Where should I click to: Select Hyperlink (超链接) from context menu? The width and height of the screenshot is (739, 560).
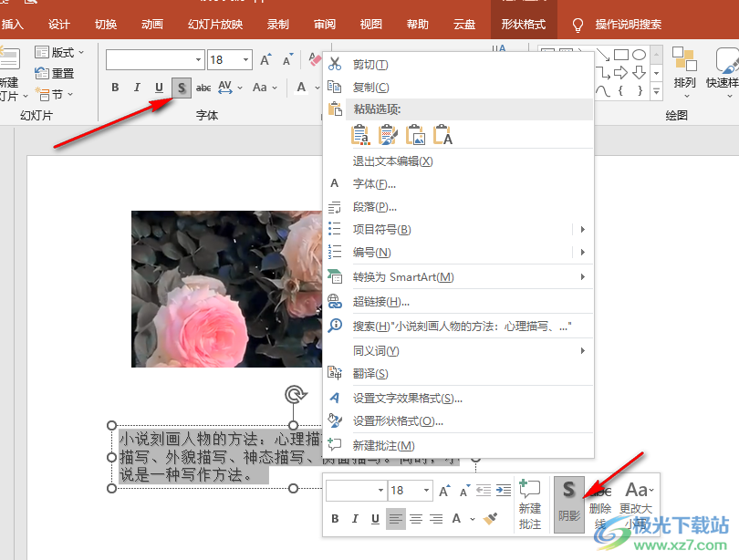[380, 302]
